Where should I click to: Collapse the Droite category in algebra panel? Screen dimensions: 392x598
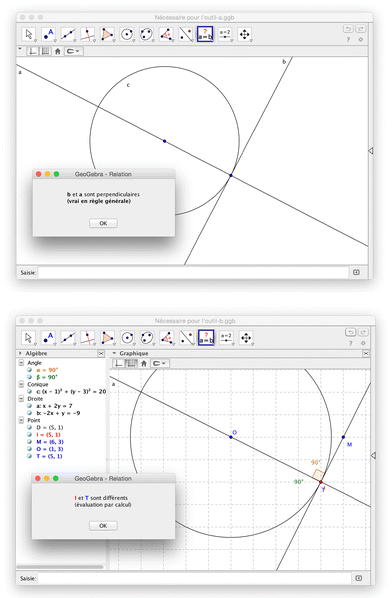(x=21, y=399)
